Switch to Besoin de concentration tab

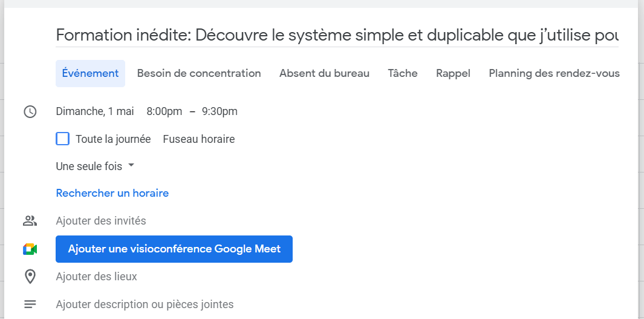pos(199,73)
